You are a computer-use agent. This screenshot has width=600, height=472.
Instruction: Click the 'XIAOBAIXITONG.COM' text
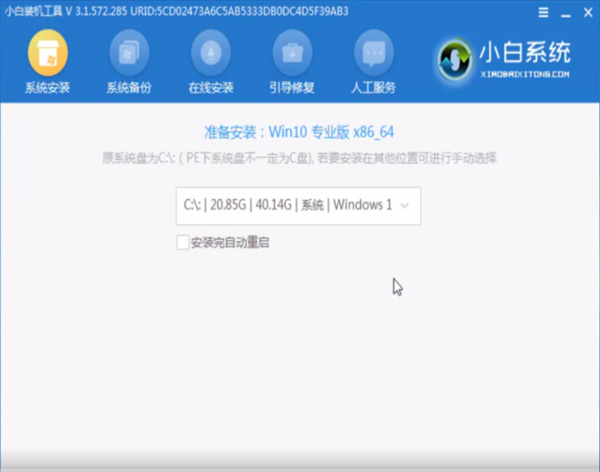(x=525, y=74)
